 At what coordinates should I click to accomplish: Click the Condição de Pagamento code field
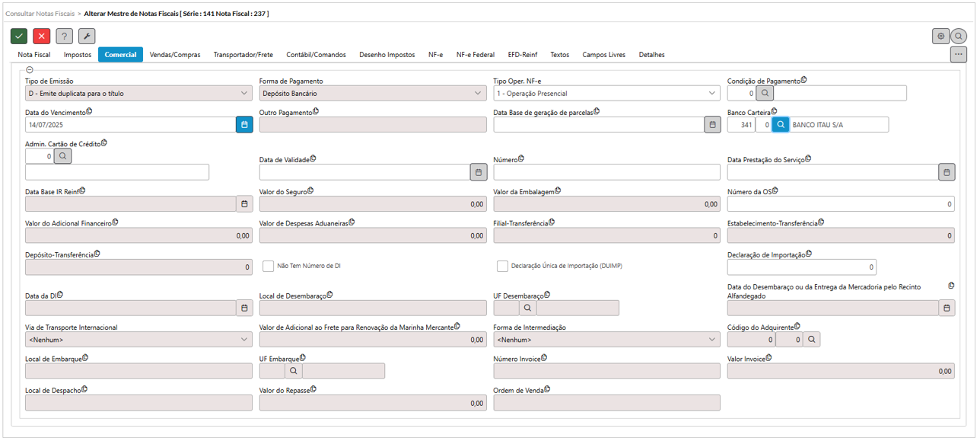[741, 93]
